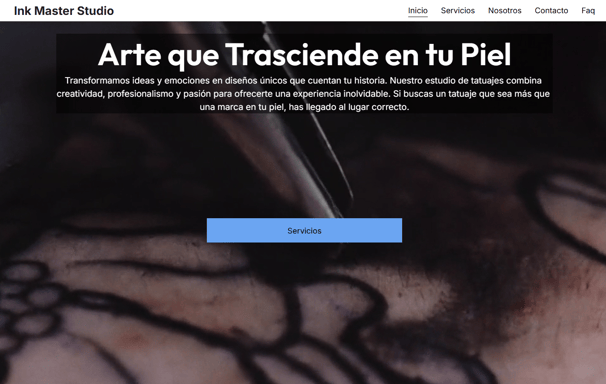Open the Faq navigation link
606x384 pixels.
(588, 11)
